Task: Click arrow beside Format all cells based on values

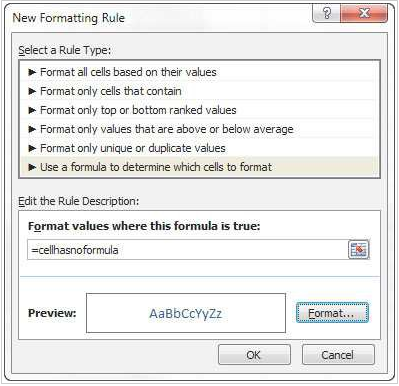Action: click(32, 72)
